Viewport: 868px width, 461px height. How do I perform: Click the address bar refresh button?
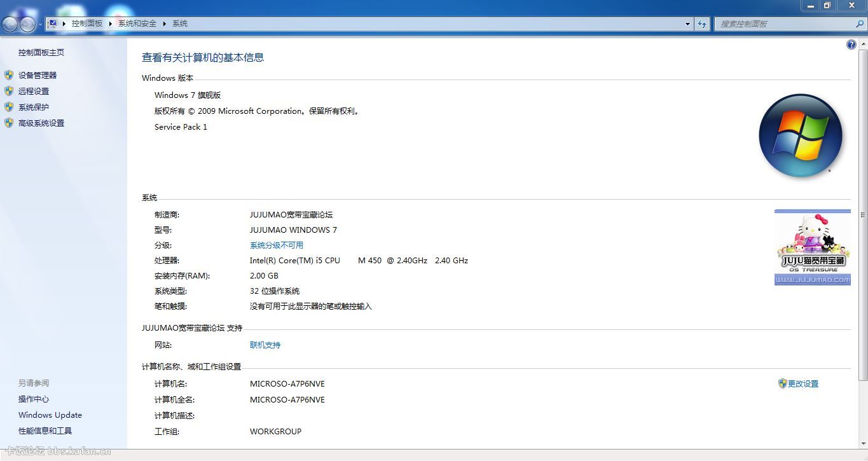702,24
